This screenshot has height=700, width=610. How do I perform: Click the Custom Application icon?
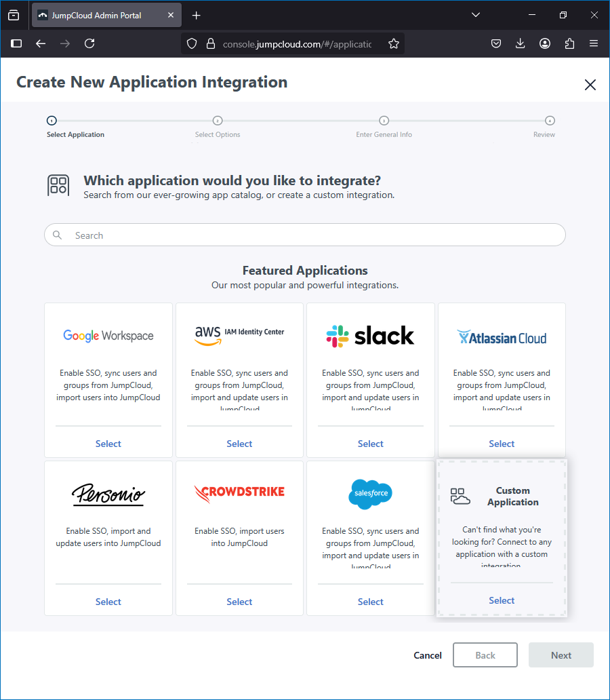click(461, 497)
